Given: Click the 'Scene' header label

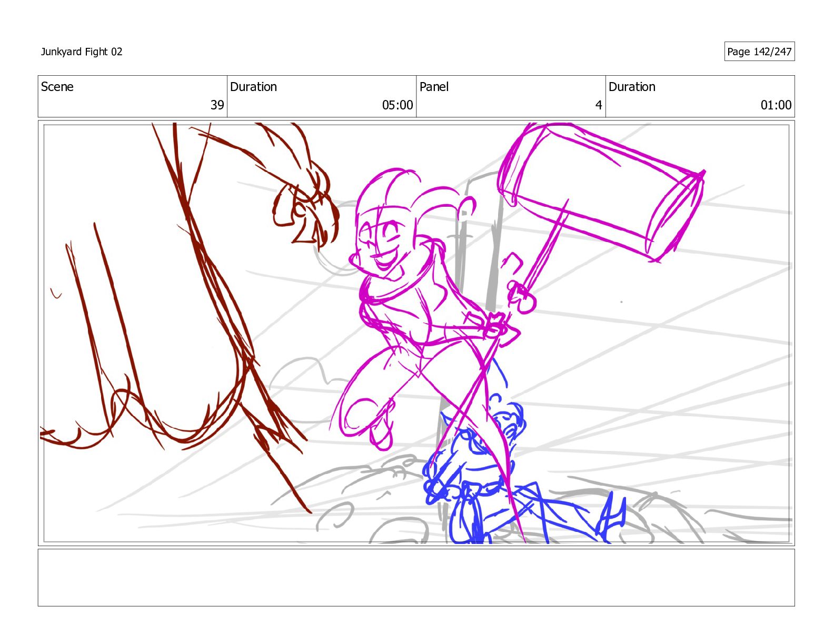Looking at the screenshot, I should [x=57, y=87].
